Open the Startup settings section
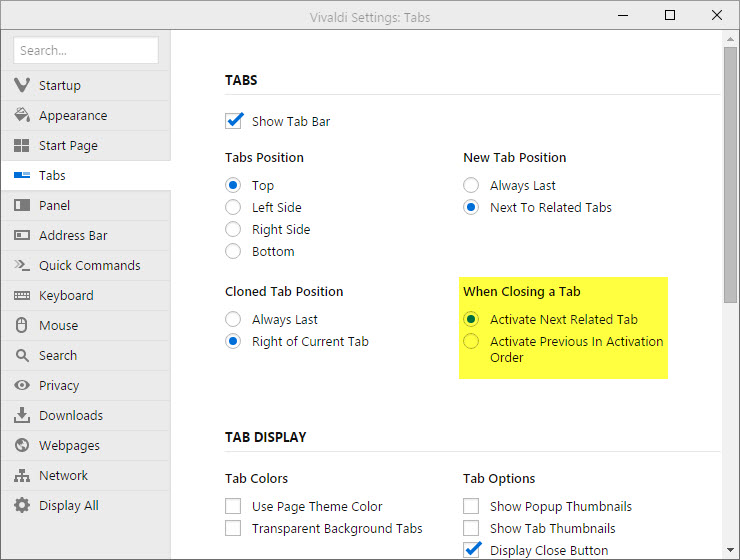740x560 pixels. tap(86, 85)
